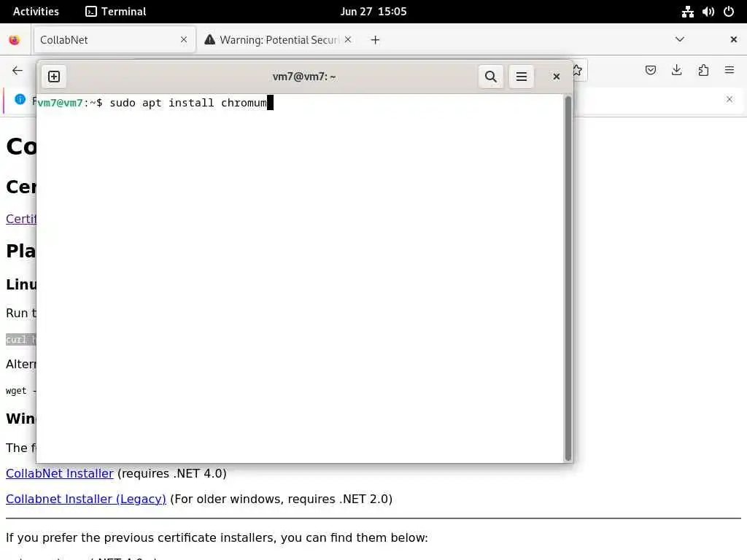Close the Warning security tab
747x560 pixels.
[348, 40]
